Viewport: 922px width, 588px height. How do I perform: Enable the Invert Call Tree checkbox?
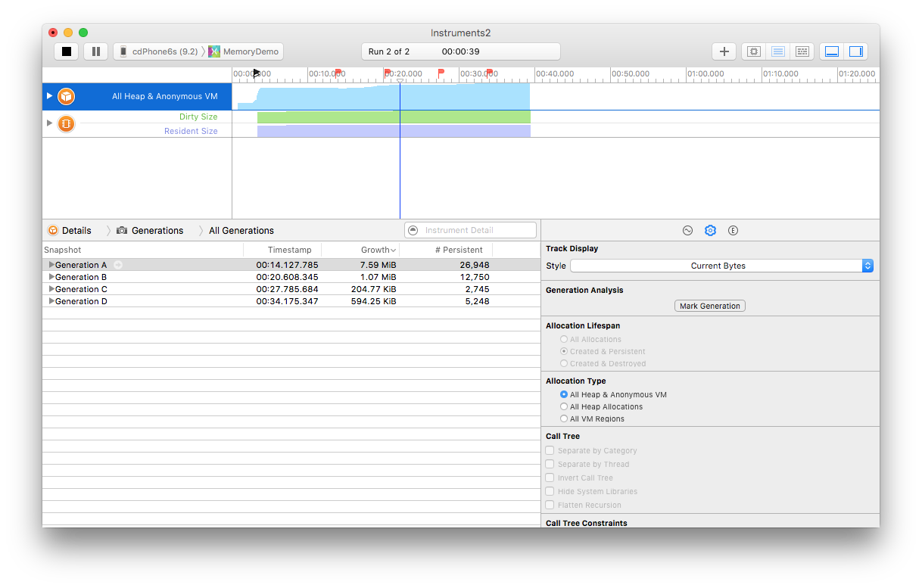click(550, 478)
